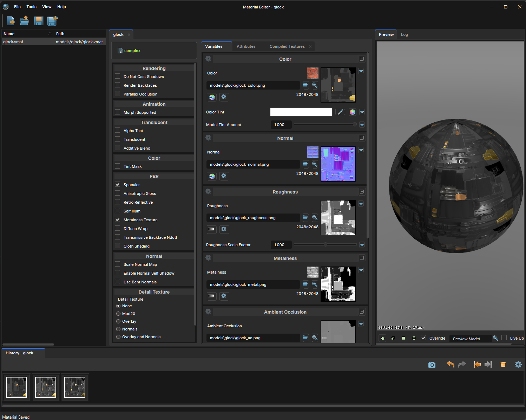Open the settings gear for the Color texture

click(224, 97)
